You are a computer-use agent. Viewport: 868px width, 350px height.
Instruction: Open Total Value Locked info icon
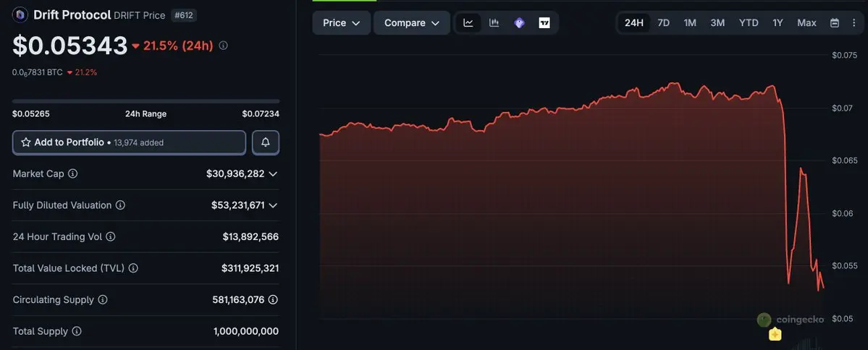[133, 268]
